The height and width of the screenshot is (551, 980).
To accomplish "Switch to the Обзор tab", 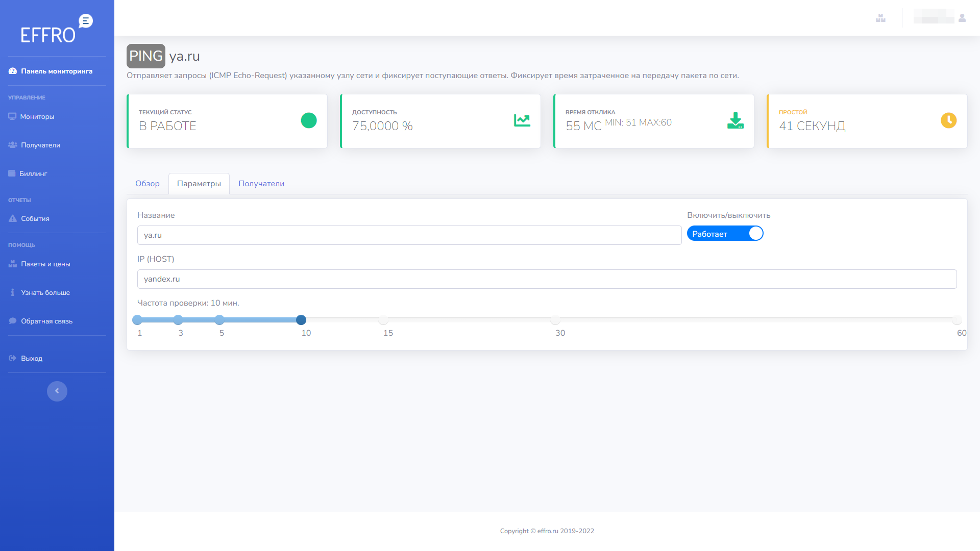I will point(147,184).
